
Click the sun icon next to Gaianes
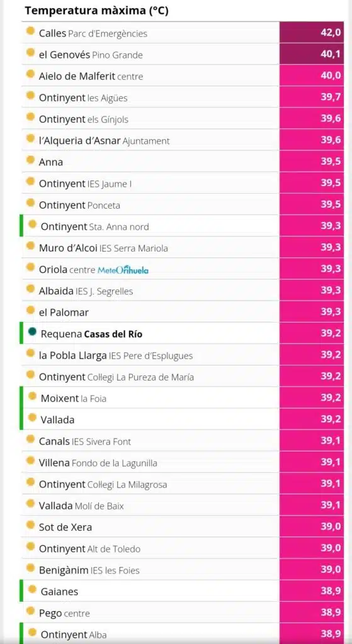click(x=32, y=590)
